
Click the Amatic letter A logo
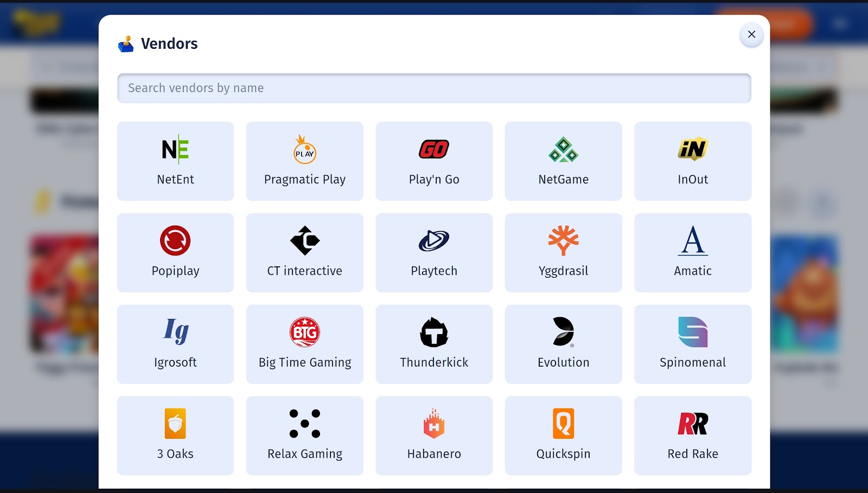[693, 240]
